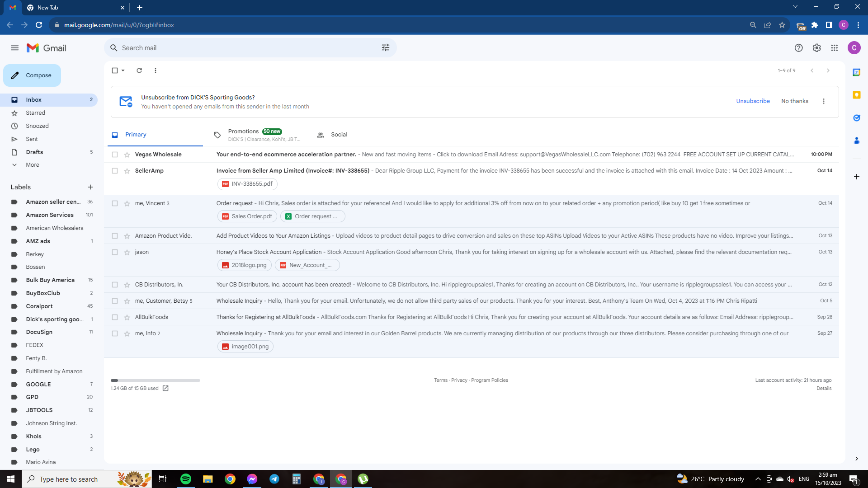This screenshot has height=488, width=868.
Task: Refresh the inbox list
Action: [x=139, y=70]
